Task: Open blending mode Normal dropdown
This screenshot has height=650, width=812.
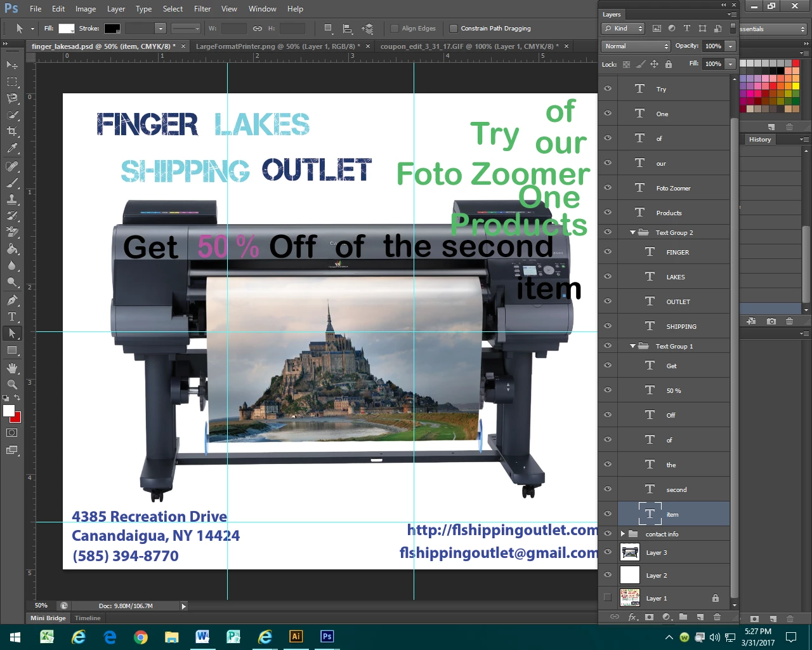Action: (636, 46)
